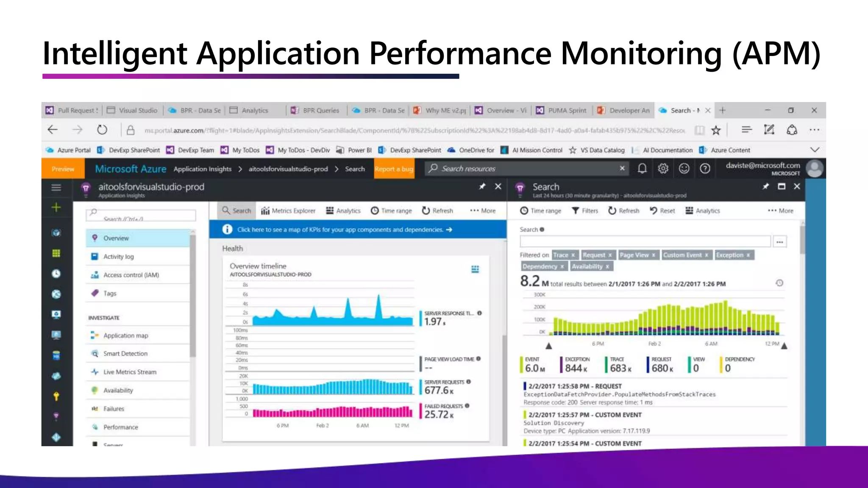
Task: Clear the Search resources box
Action: [622, 168]
